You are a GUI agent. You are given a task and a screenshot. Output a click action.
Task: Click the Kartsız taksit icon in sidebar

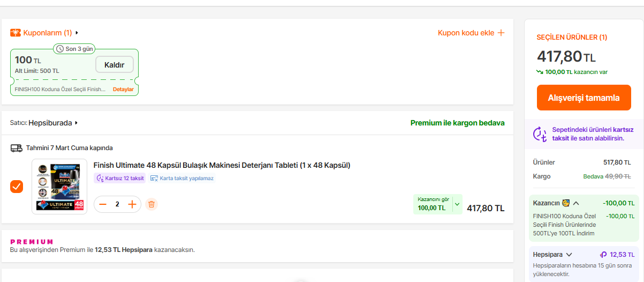540,134
